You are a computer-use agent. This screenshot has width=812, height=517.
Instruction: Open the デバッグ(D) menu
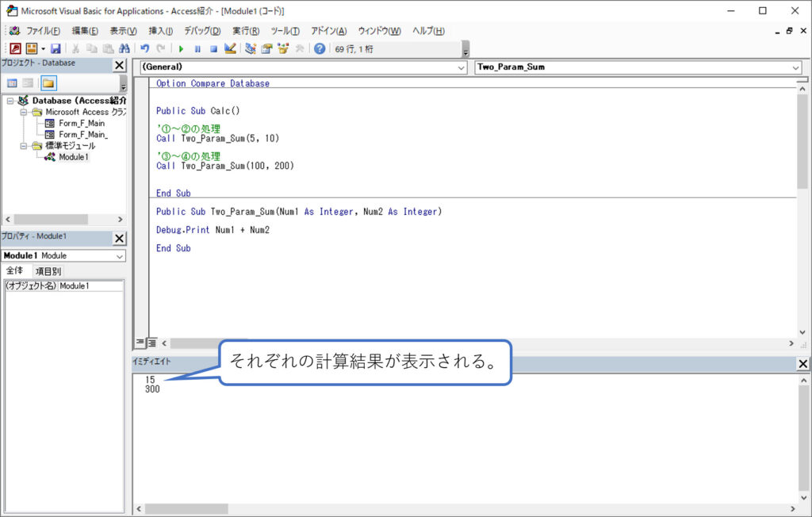pos(202,31)
